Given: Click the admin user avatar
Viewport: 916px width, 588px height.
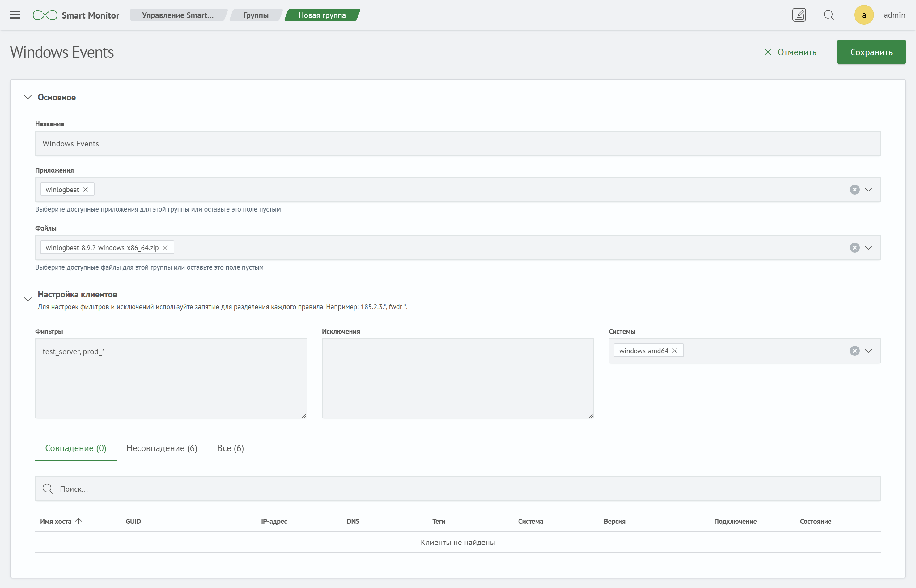Looking at the screenshot, I should (x=864, y=15).
